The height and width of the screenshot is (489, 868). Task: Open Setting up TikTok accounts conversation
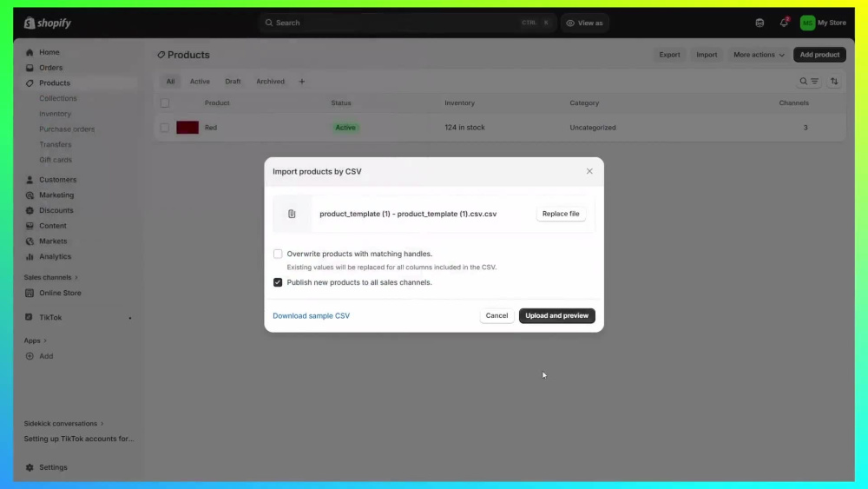(x=79, y=439)
